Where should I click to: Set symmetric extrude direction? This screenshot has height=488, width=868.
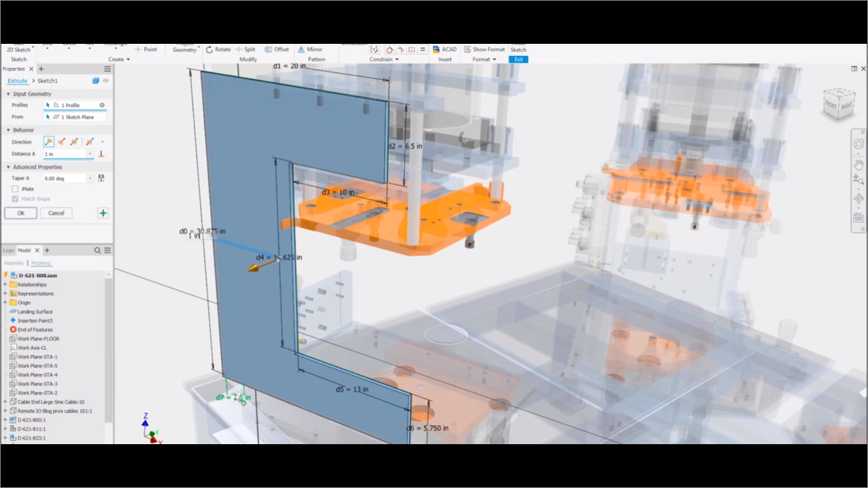click(74, 142)
